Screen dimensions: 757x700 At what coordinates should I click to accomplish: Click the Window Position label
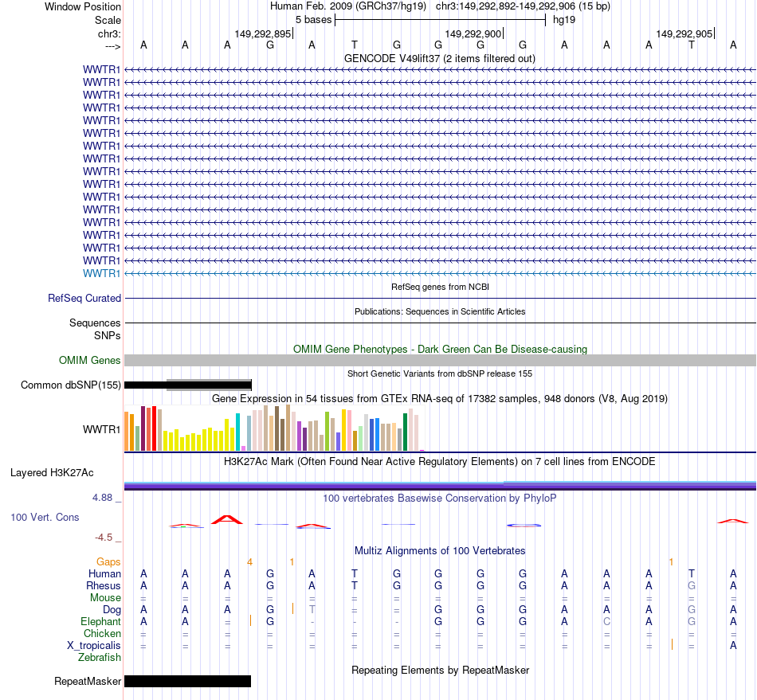pyautogui.click(x=83, y=6)
